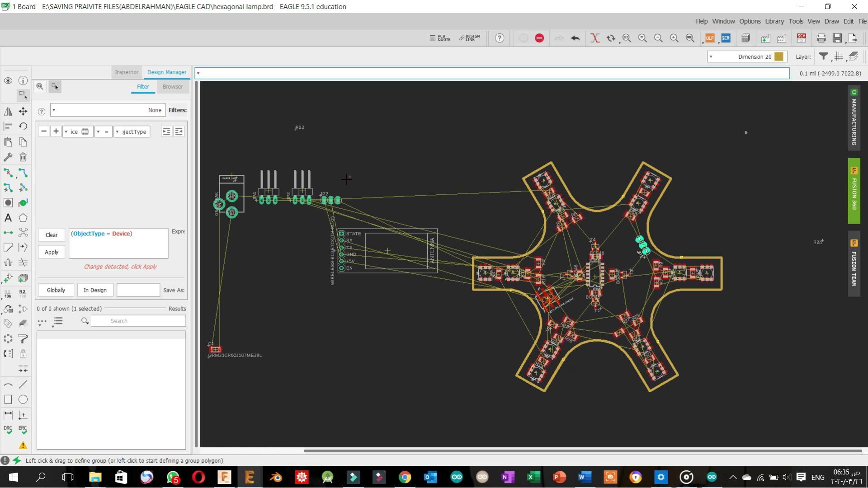Viewport: 868px width, 488px height.
Task: Activate the Route airwire tool
Action: click(23, 173)
